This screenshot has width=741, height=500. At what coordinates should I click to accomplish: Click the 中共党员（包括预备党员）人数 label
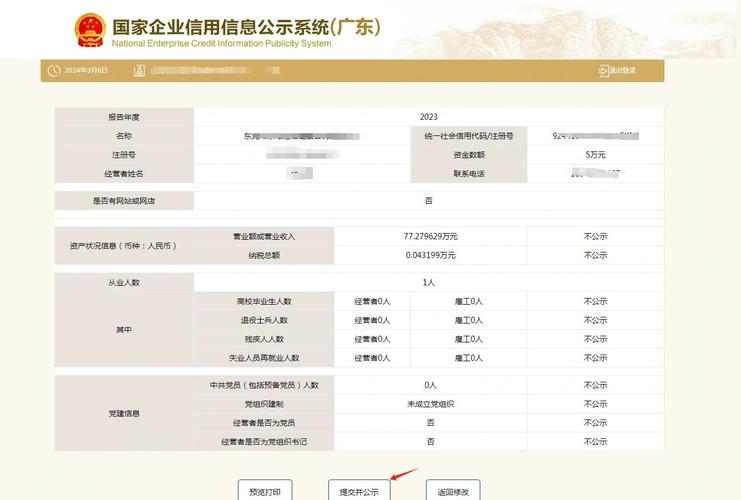[x=264, y=385]
